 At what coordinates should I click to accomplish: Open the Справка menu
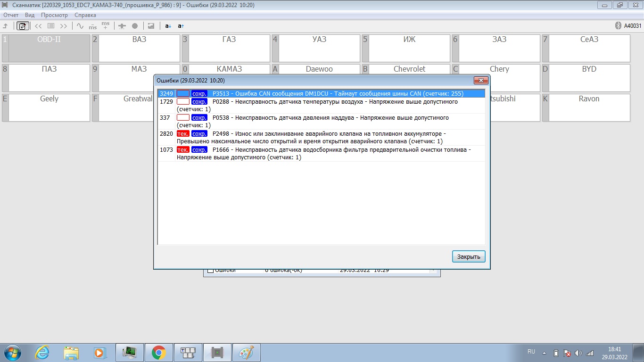coord(85,15)
